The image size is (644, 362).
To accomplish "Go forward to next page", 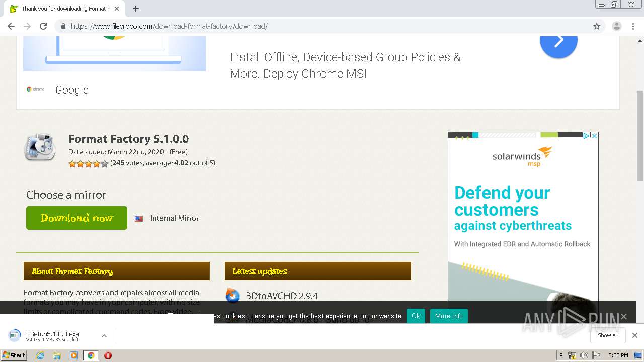I will click(27, 26).
